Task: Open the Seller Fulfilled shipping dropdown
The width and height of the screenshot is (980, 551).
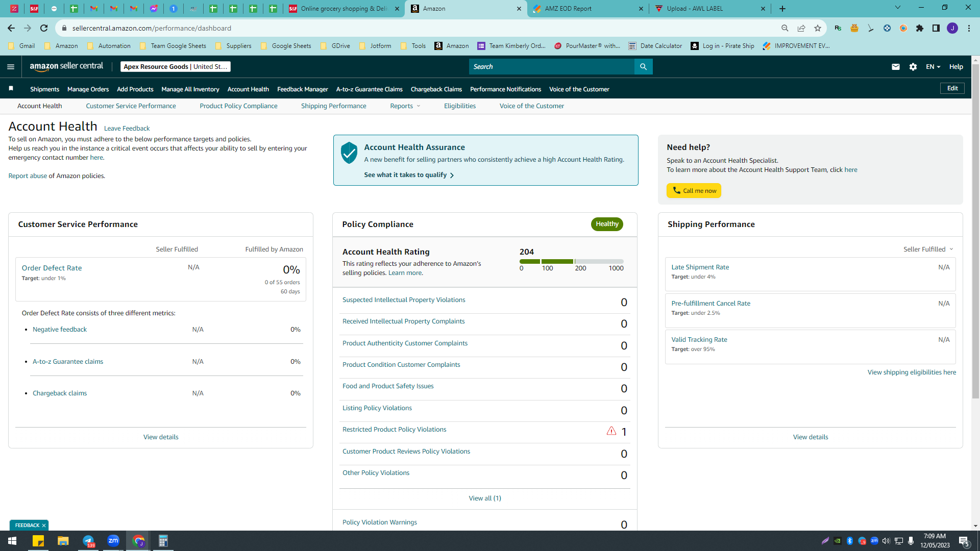Action: (x=928, y=249)
